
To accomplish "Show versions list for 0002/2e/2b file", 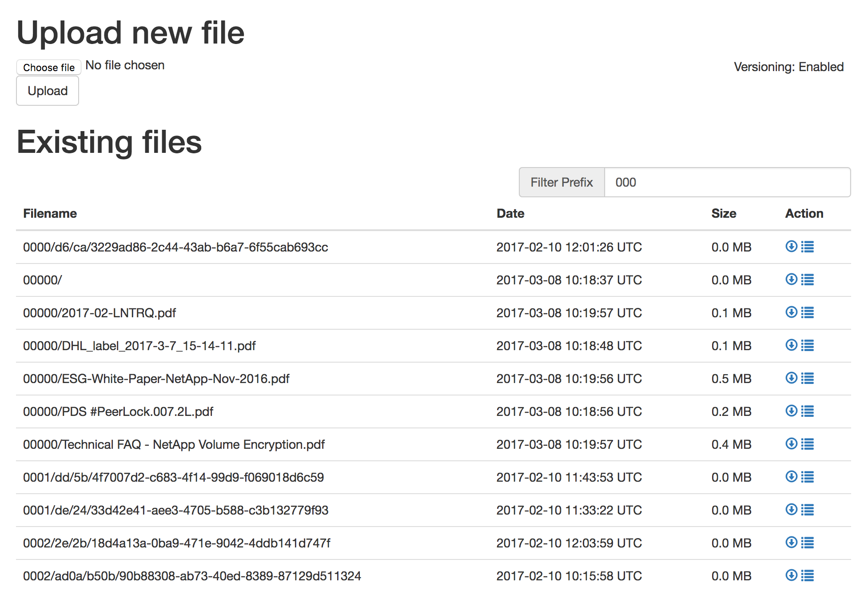I will coord(808,543).
